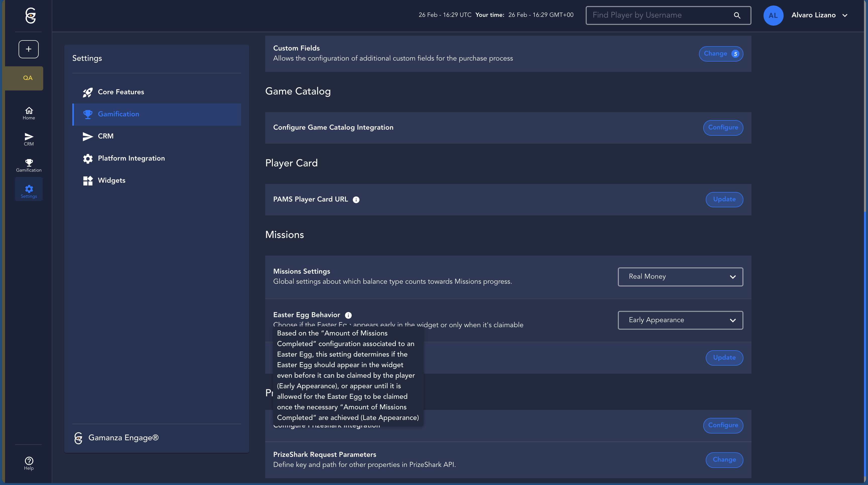
Task: Open Home from the left navigation
Action: (x=29, y=113)
